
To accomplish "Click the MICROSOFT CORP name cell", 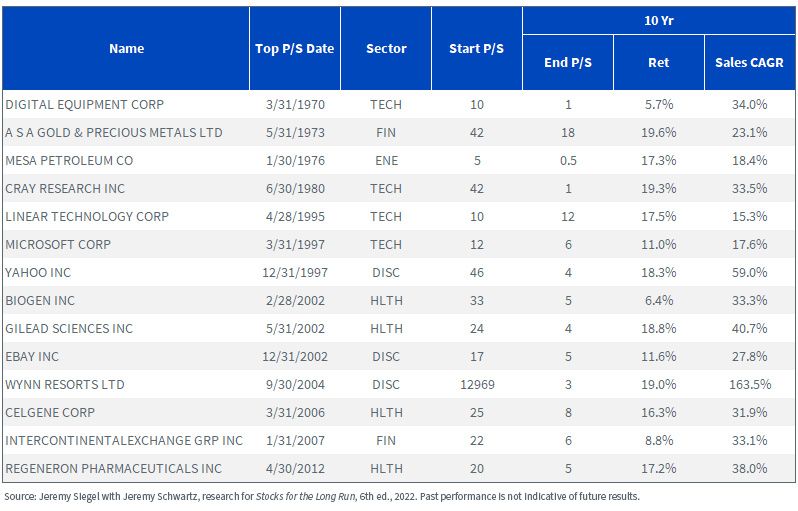I will pyautogui.click(x=58, y=245).
